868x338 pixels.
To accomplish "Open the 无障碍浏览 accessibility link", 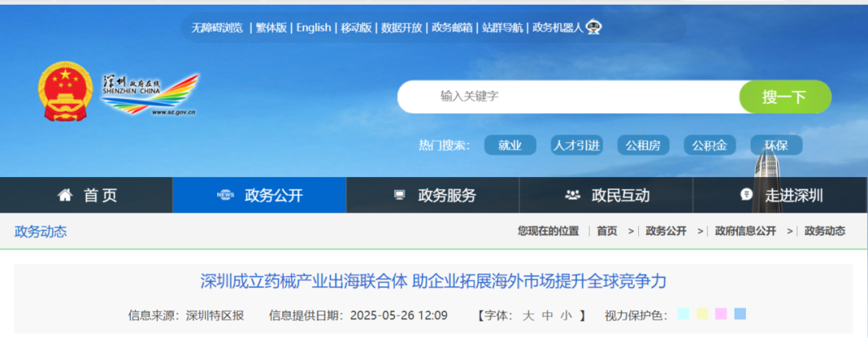I will click(x=217, y=27).
